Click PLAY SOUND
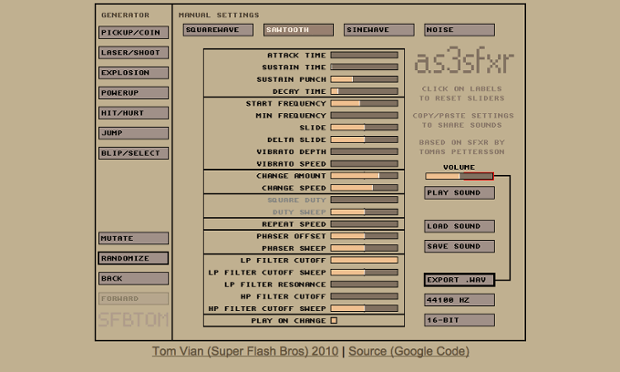The height and width of the screenshot is (372, 620). [x=459, y=193]
